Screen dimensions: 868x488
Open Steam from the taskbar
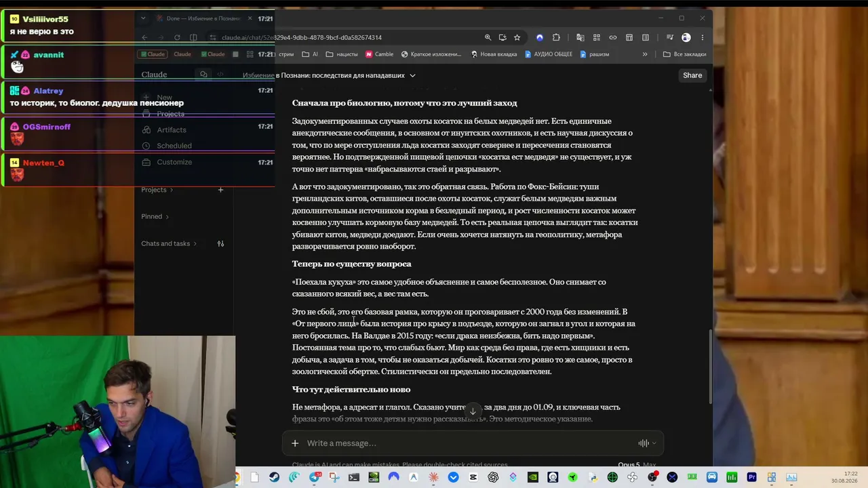point(274,477)
